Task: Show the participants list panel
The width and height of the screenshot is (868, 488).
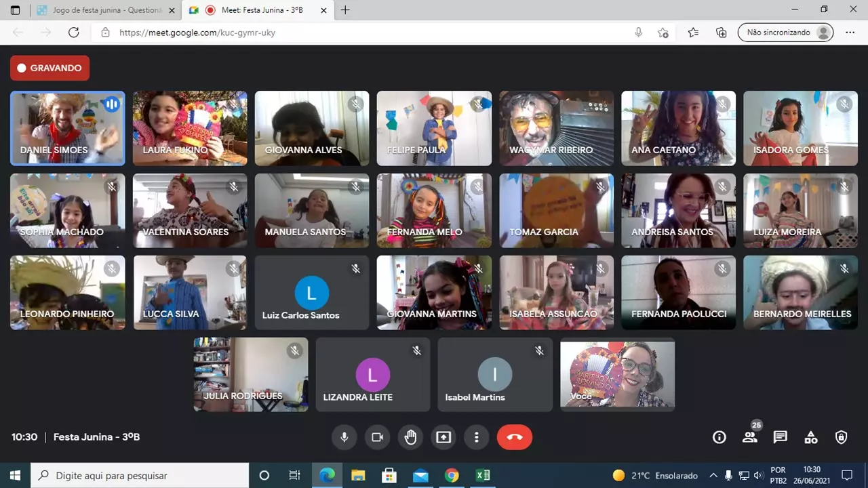Action: [750, 437]
